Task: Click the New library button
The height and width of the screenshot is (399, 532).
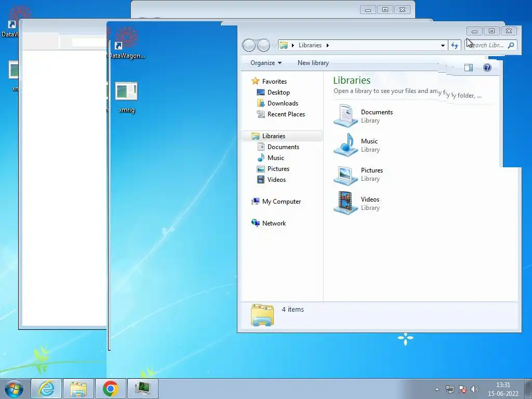Action: coord(313,63)
